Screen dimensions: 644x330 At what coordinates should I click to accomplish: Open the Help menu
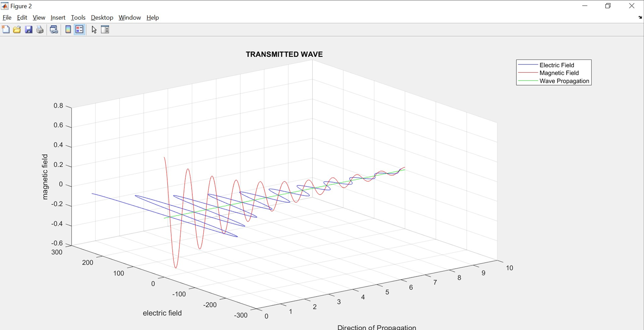click(x=152, y=17)
